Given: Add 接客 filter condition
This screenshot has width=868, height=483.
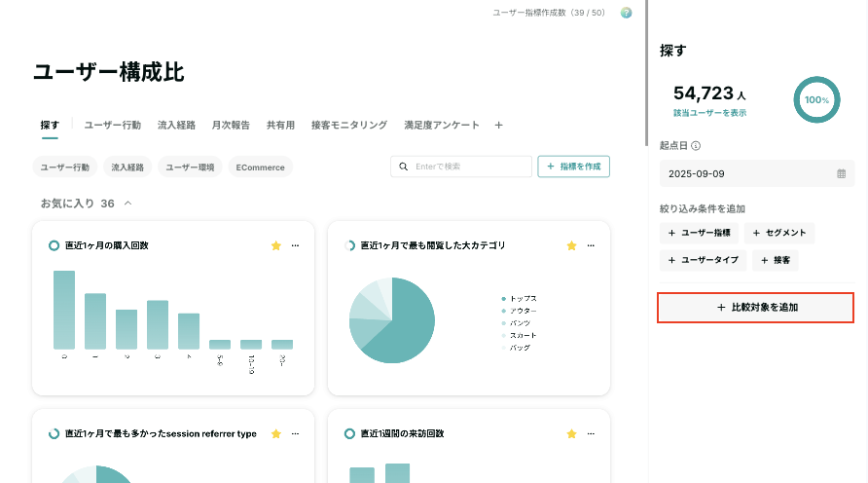Looking at the screenshot, I should click(x=775, y=260).
